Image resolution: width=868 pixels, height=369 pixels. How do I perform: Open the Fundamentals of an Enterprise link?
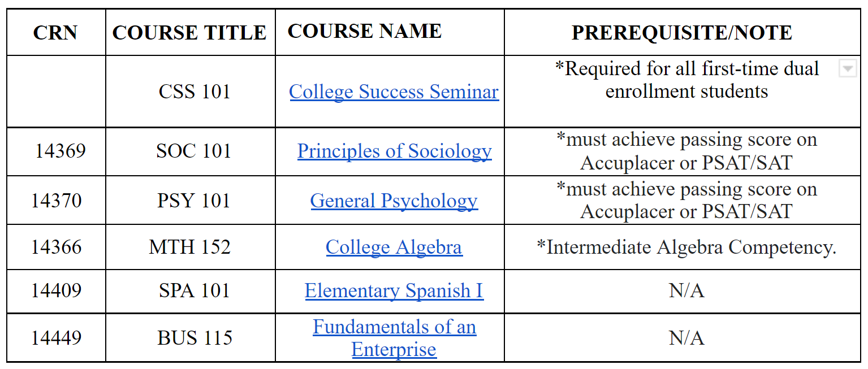pyautogui.click(x=394, y=338)
